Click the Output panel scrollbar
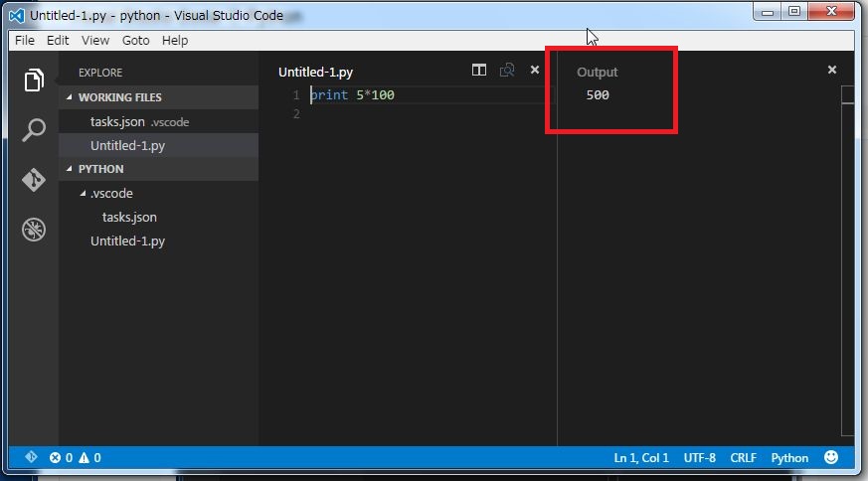868x481 pixels. (847, 260)
